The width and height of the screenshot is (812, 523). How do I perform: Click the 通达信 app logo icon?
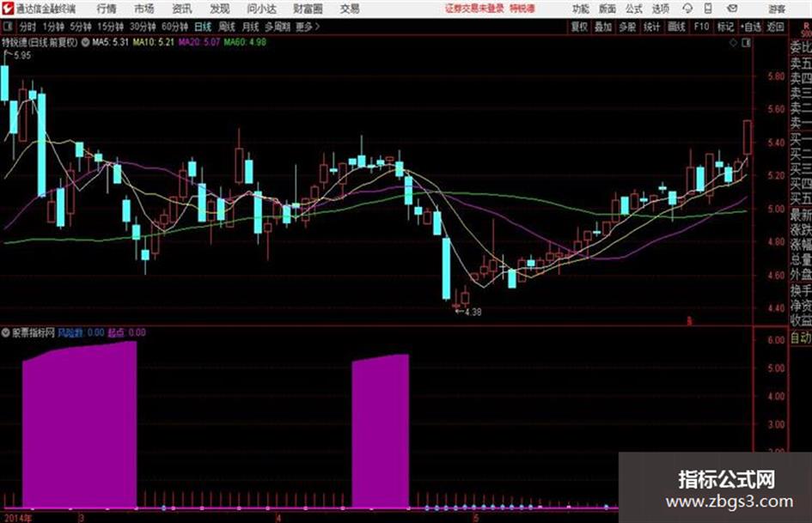(x=8, y=9)
